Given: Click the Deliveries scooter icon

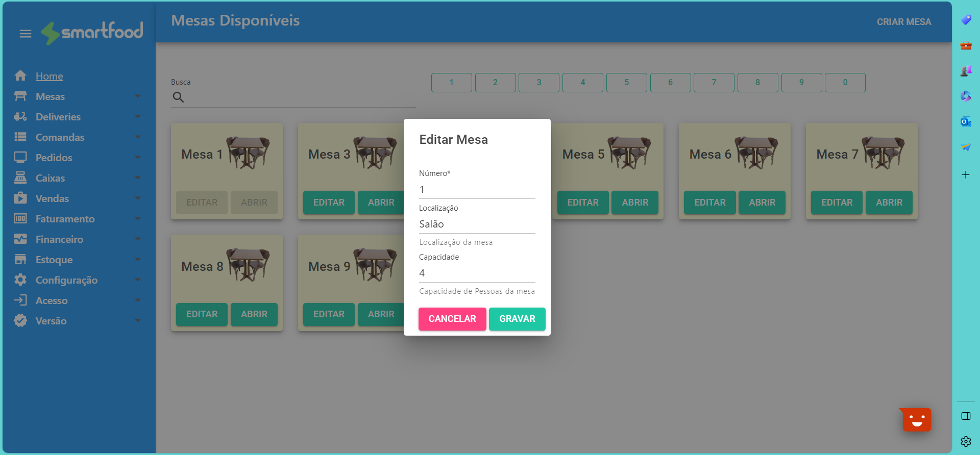Looking at the screenshot, I should [x=20, y=117].
